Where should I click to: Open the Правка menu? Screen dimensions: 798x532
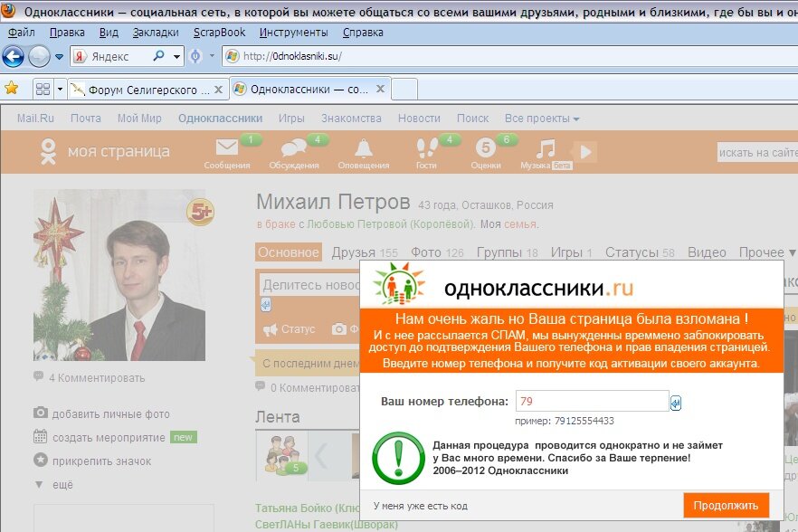[67, 33]
